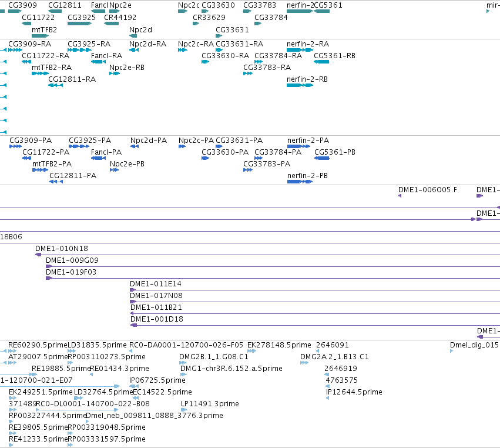The height and width of the screenshot is (448, 500).
Task: Click the LP11491.3prime EST label
Action: pos(210,404)
